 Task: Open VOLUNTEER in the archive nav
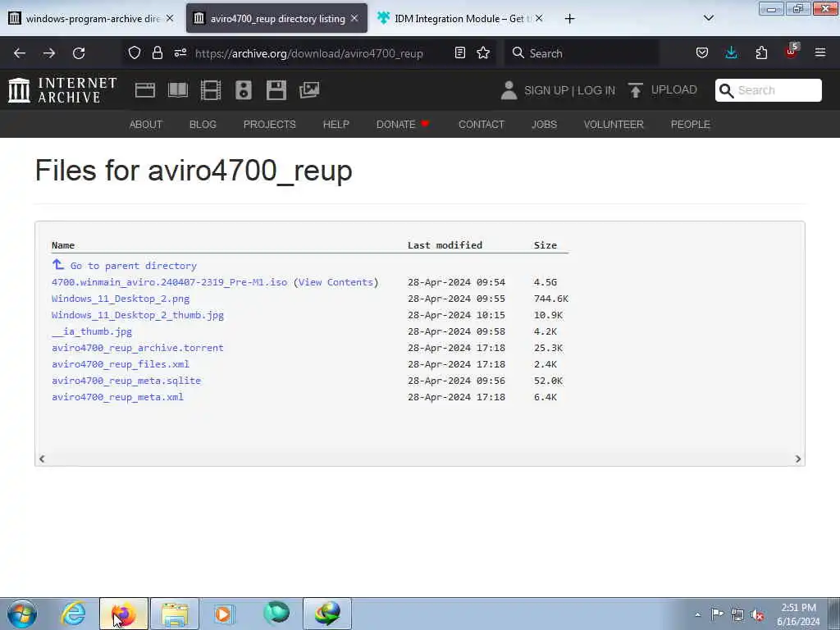[x=614, y=125]
